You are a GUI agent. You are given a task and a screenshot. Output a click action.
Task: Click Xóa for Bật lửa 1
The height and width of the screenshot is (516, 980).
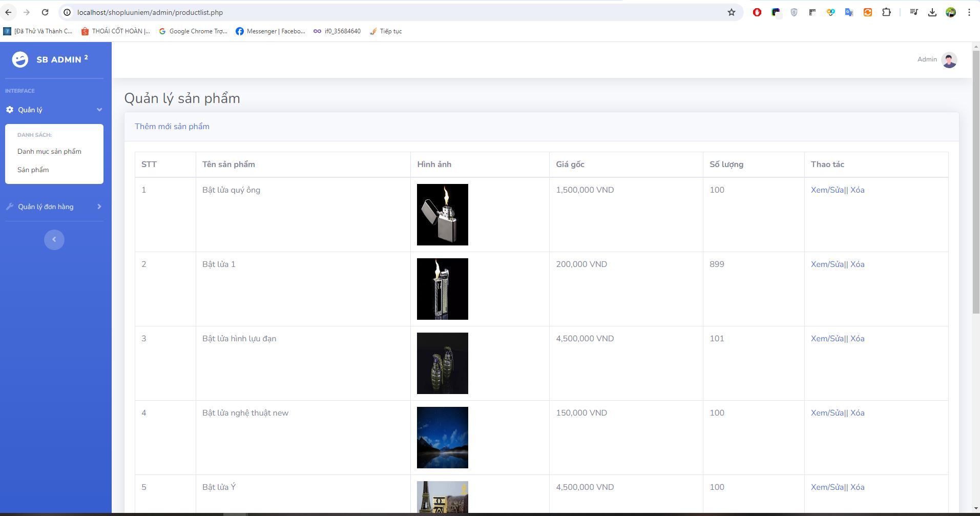[858, 264]
